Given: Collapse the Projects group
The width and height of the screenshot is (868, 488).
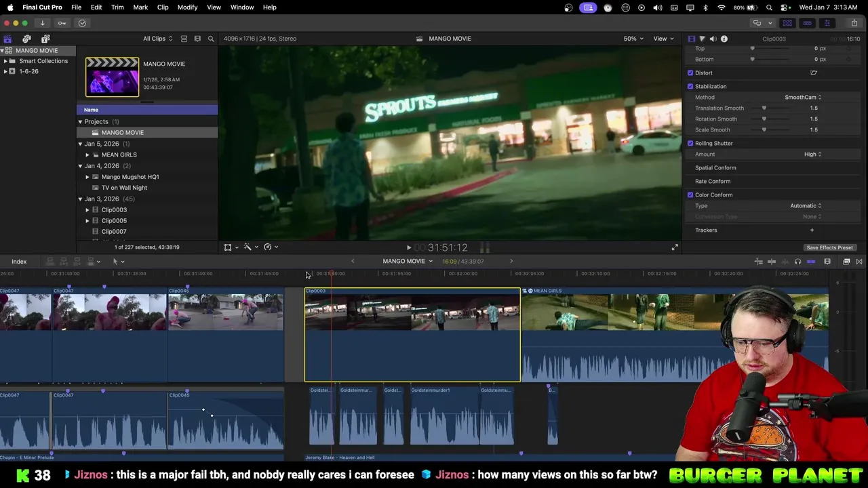Looking at the screenshot, I should point(80,122).
